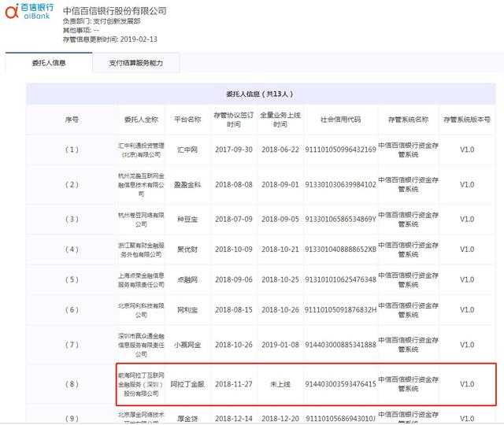
Task: Click launch date 2018-09-01
Action: pyautogui.click(x=280, y=185)
